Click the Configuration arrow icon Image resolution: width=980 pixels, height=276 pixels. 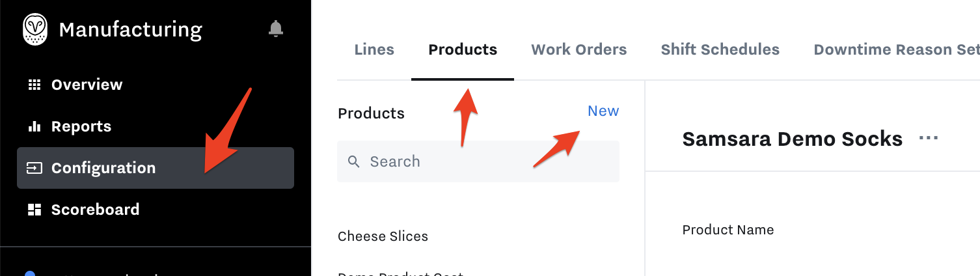(34, 168)
